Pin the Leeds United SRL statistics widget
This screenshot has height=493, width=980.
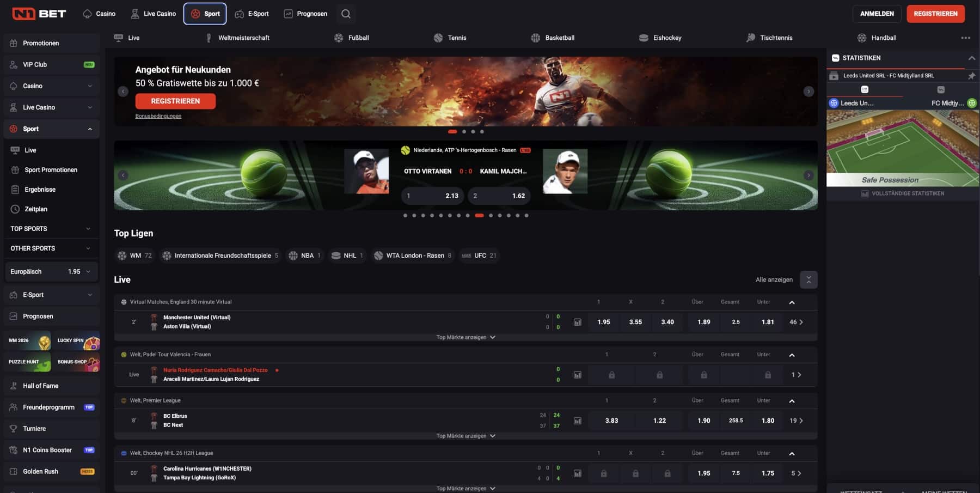tap(971, 76)
